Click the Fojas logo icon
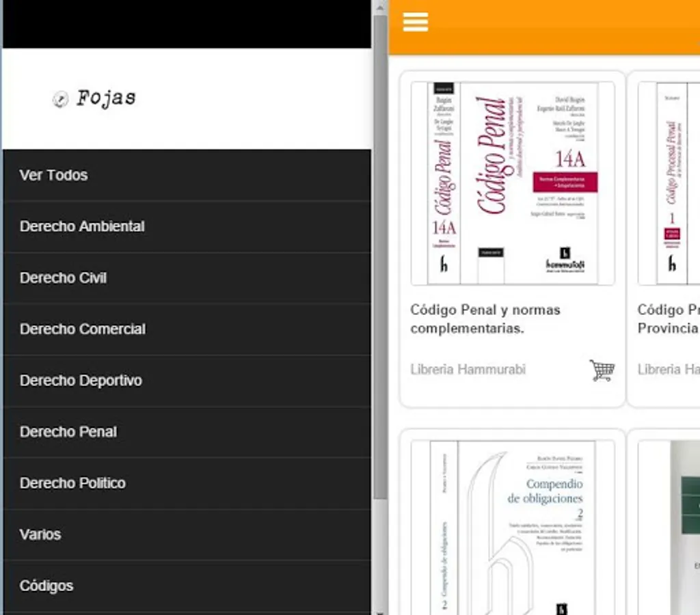 click(x=61, y=99)
